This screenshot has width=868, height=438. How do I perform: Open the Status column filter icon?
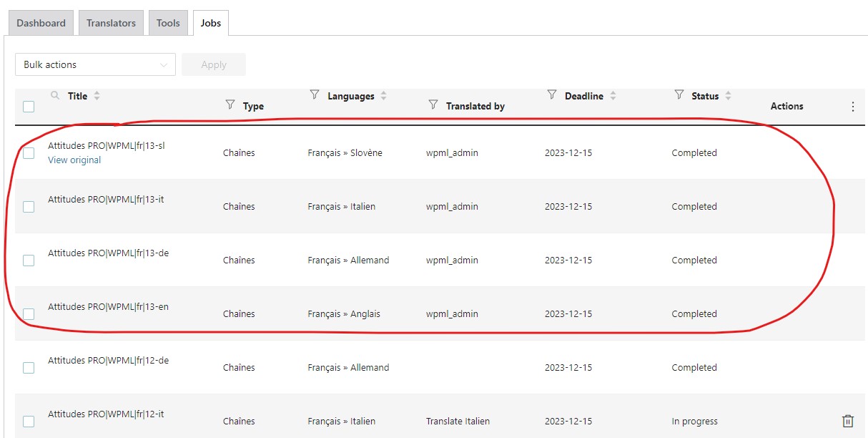(679, 94)
